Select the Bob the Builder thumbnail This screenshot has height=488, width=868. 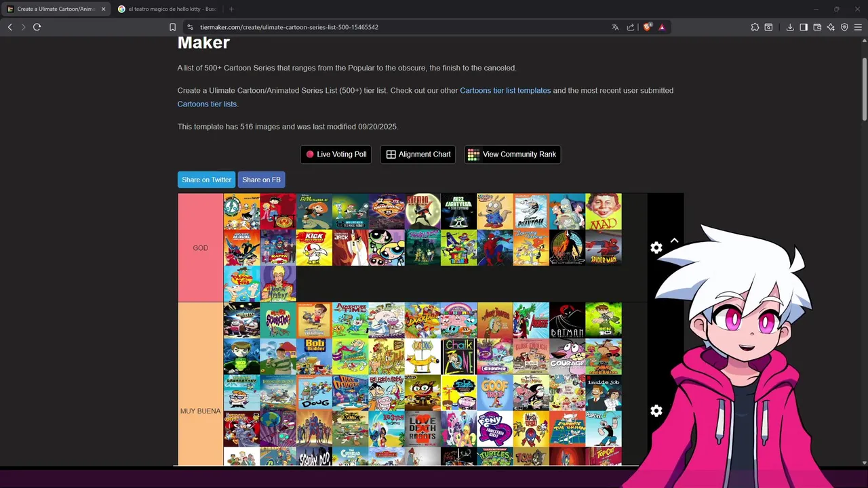[x=314, y=356]
